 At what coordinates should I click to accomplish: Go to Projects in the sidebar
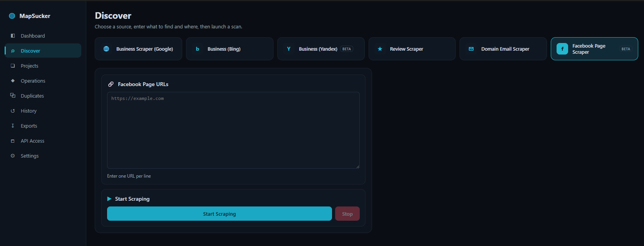(x=43, y=66)
